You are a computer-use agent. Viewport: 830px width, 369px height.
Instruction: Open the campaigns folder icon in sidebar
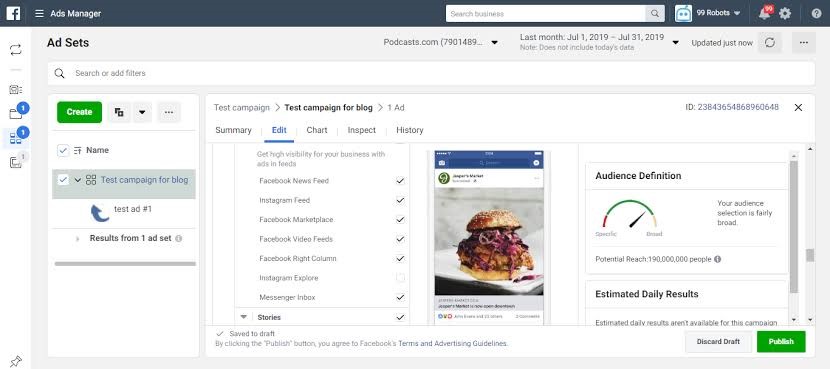pos(15,114)
